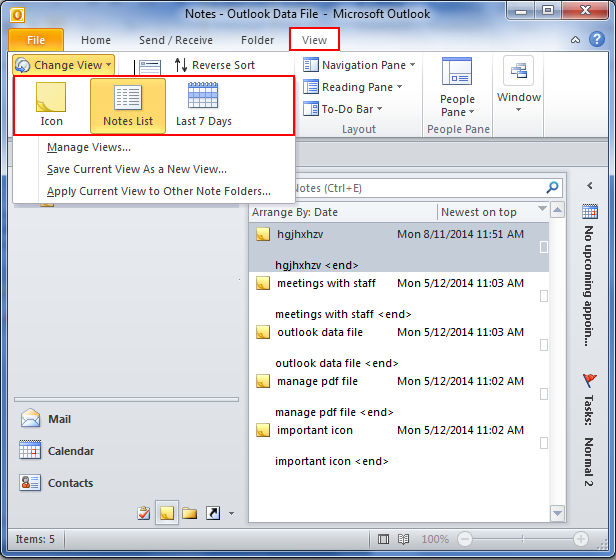
Task: Switch to Normal view in status bar
Action: (x=383, y=539)
